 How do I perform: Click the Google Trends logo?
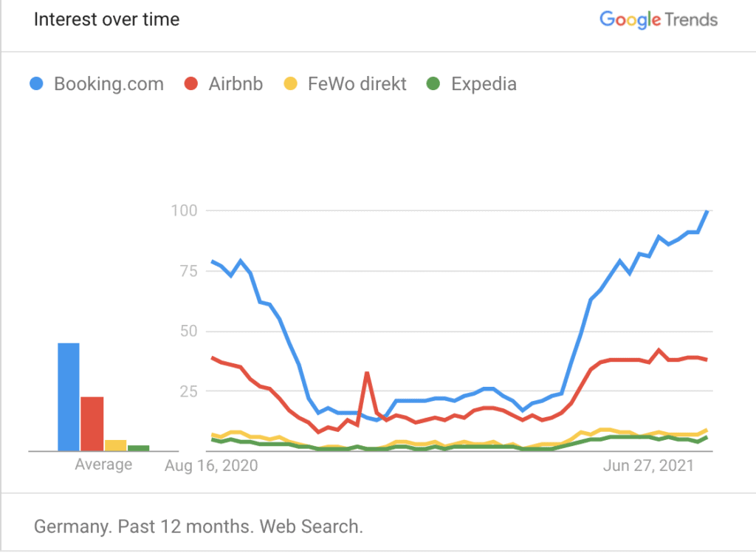click(x=659, y=20)
